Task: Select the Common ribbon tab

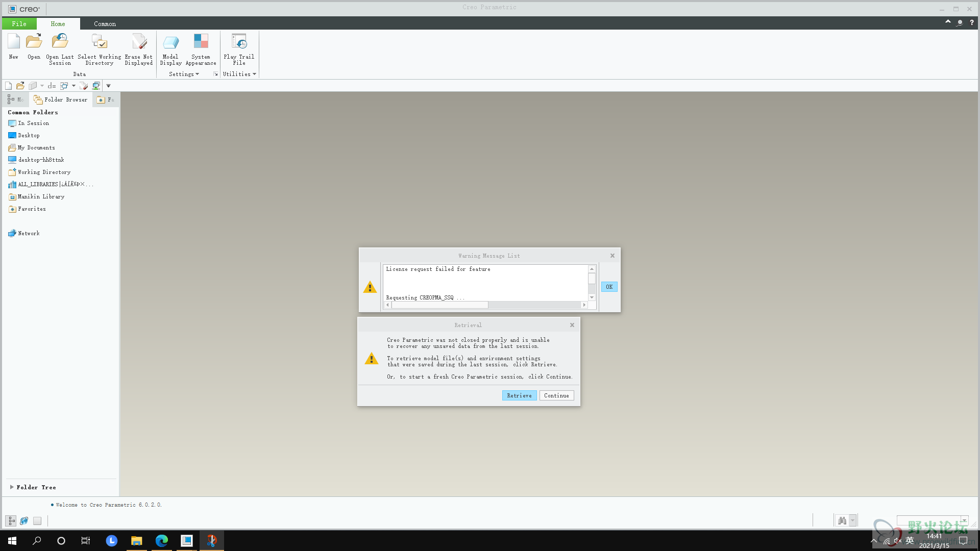Action: (104, 23)
